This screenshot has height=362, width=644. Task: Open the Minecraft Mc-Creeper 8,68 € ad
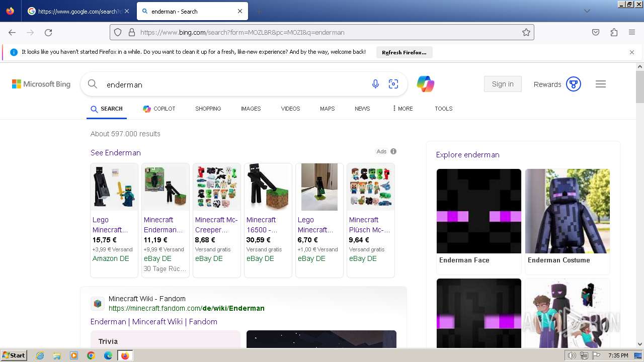coord(217,220)
